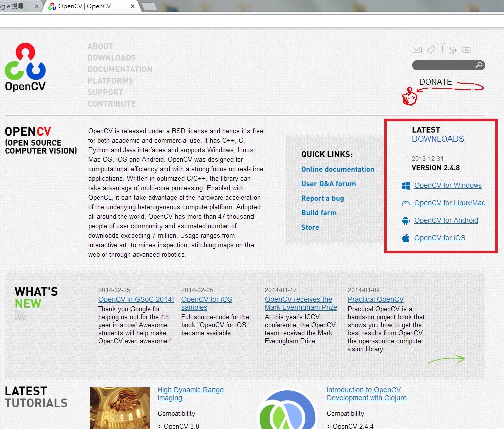
Task: Open OpenCV for Windows download link
Action: tap(448, 185)
